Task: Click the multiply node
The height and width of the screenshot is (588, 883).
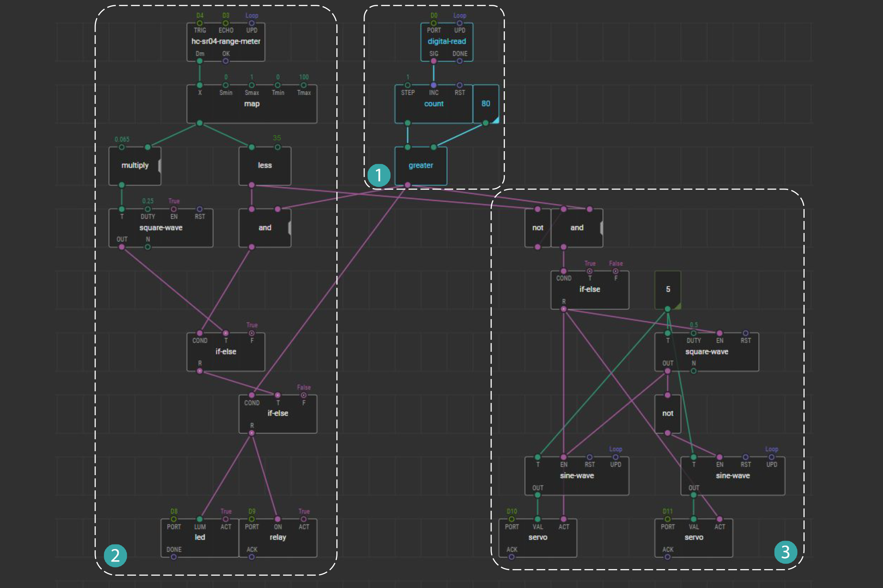Action: click(135, 165)
